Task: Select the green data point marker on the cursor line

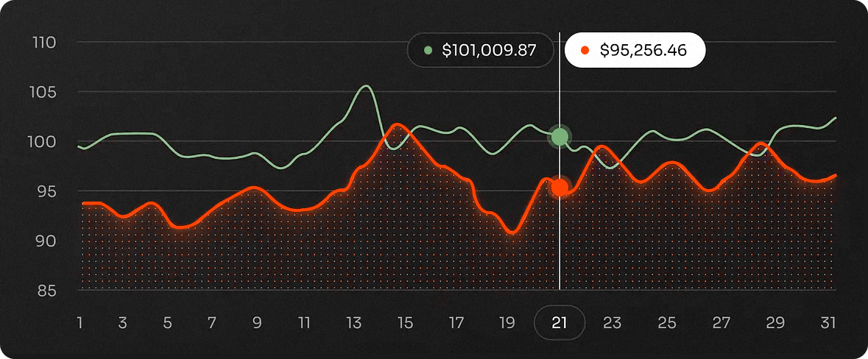Action: [560, 136]
